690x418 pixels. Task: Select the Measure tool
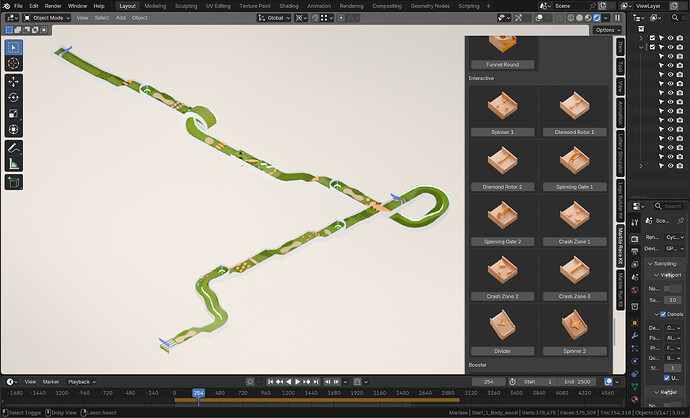click(x=14, y=164)
